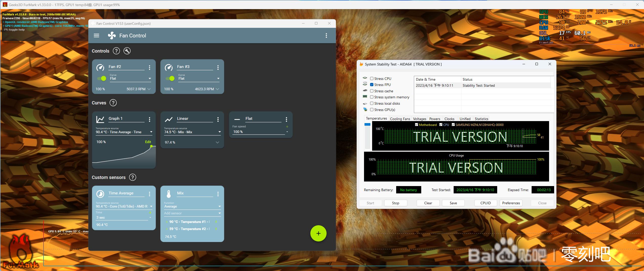This screenshot has width=644, height=271.
Task: Switch to Voltages tab
Action: pos(419,119)
